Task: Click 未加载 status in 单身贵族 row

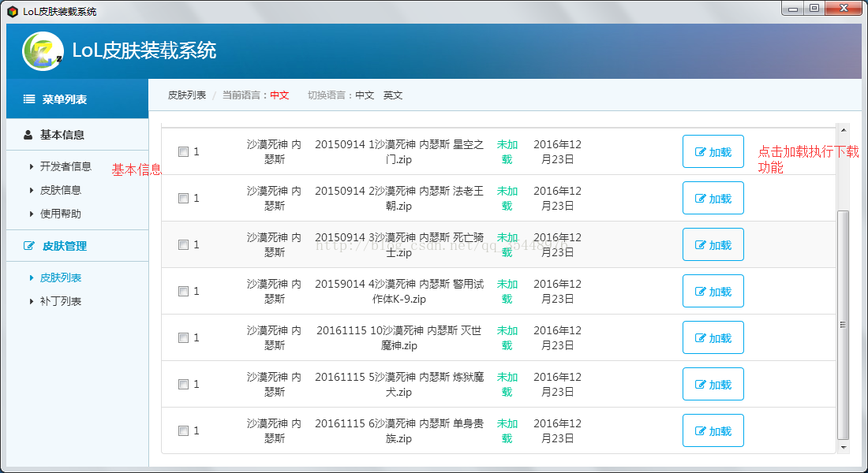Action: [x=507, y=430]
